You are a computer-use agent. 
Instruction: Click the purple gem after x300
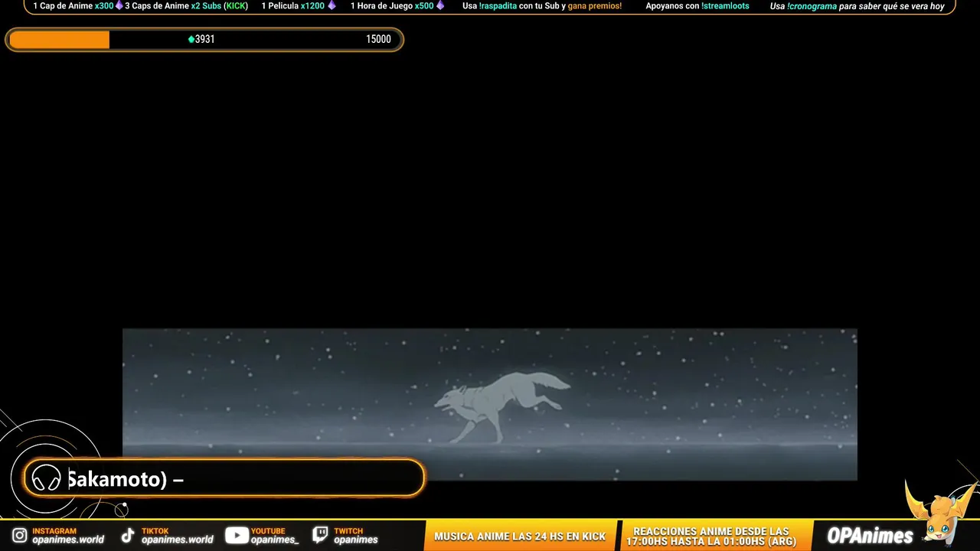pos(119,5)
